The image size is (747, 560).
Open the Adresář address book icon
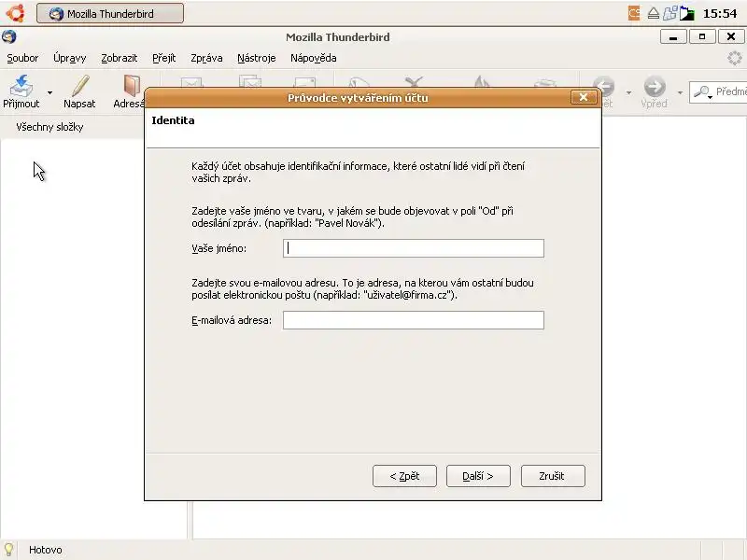(x=132, y=86)
